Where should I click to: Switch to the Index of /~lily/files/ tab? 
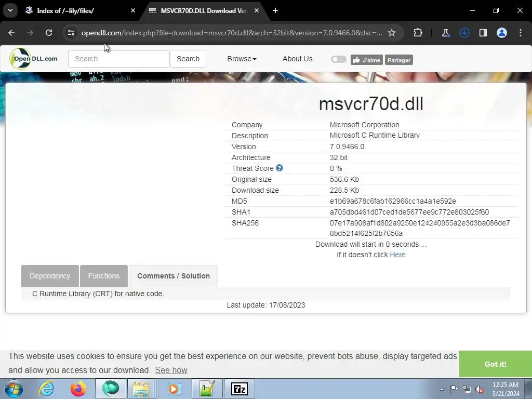click(x=81, y=10)
